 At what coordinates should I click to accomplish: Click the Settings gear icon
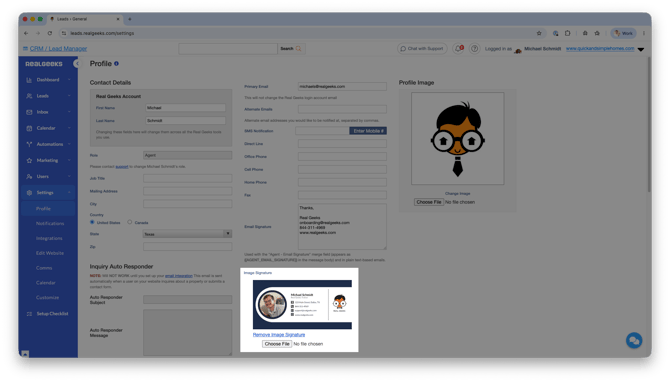tap(29, 193)
